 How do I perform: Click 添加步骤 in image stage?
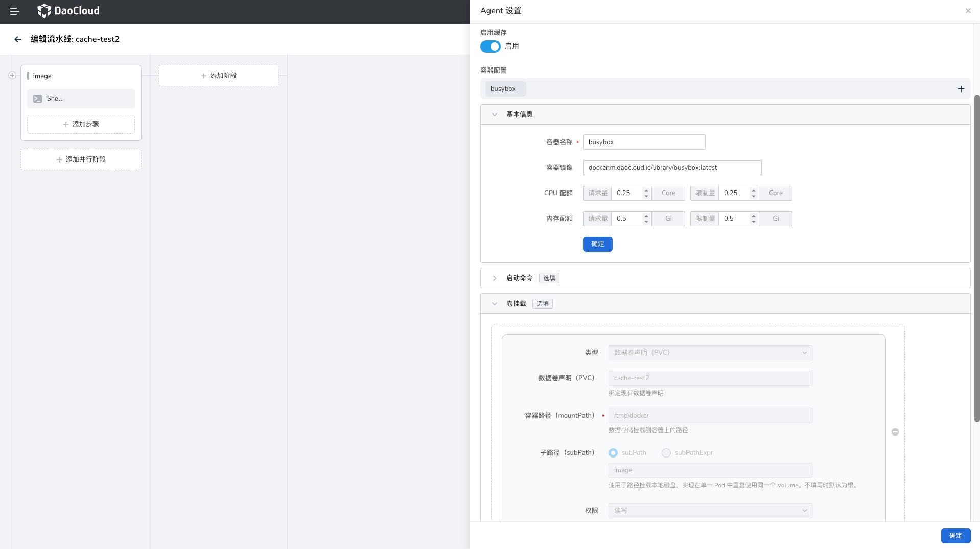pos(81,124)
